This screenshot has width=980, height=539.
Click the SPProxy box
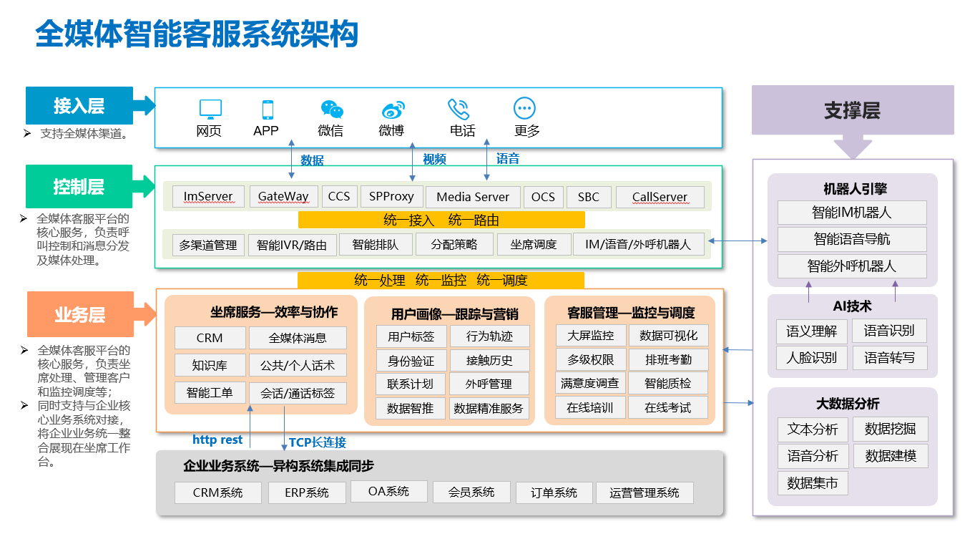(x=391, y=196)
